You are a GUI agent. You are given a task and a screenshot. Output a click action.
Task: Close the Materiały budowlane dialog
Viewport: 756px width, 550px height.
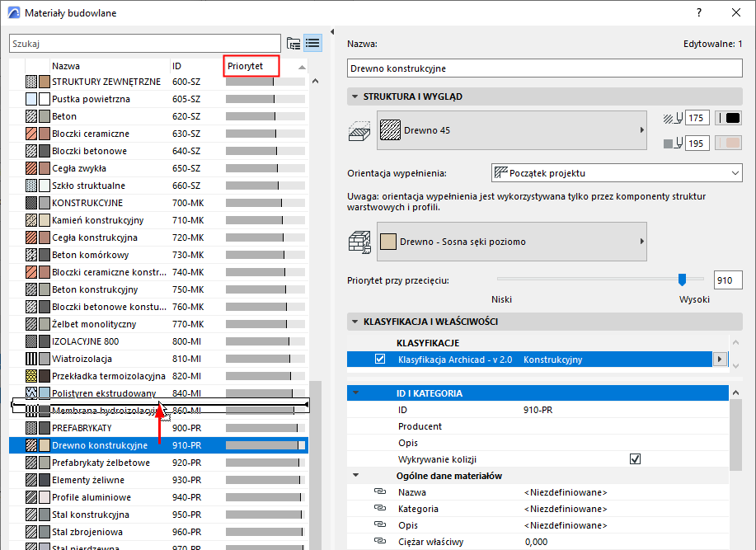735,12
